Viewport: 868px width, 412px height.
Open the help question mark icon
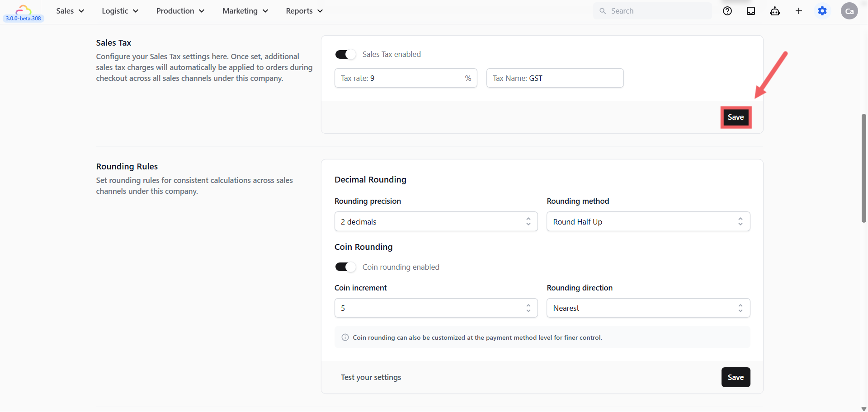click(727, 11)
